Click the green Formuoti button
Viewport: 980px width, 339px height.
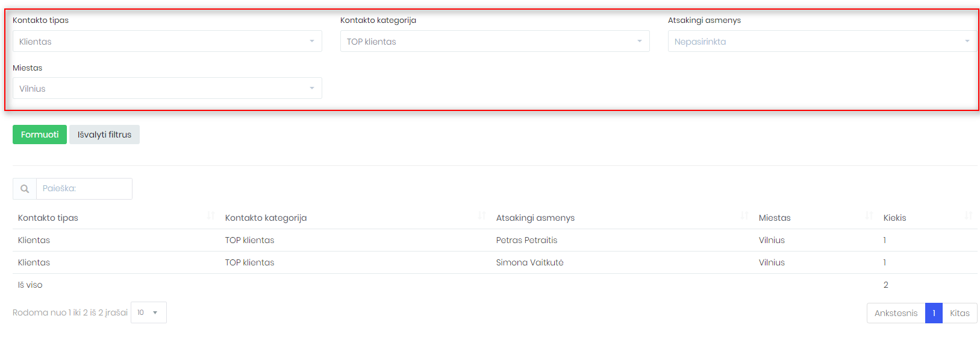[40, 135]
